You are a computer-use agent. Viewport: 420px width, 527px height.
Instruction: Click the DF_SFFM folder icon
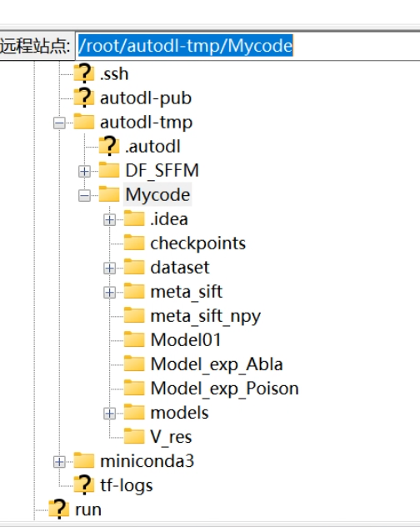pos(109,170)
